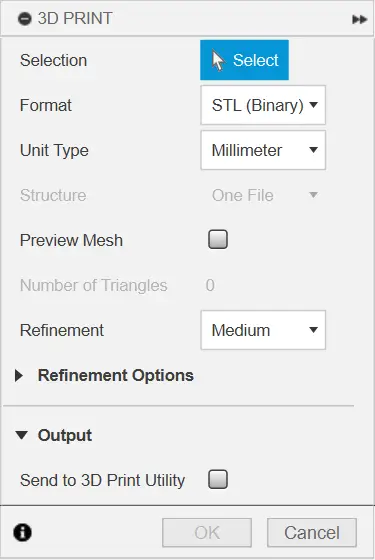This screenshot has height=560, width=375.
Task: Collapse the 3D PRINT dialog with minus icon
Action: (25, 19)
